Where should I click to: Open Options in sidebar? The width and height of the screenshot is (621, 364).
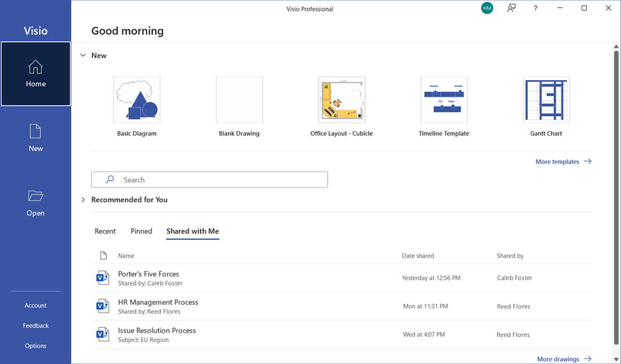35,346
